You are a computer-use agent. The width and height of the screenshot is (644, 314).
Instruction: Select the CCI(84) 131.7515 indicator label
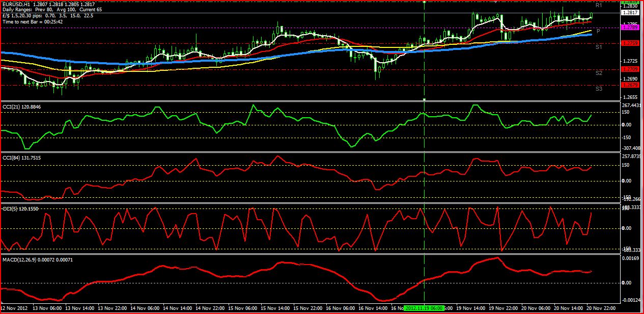click(22, 158)
